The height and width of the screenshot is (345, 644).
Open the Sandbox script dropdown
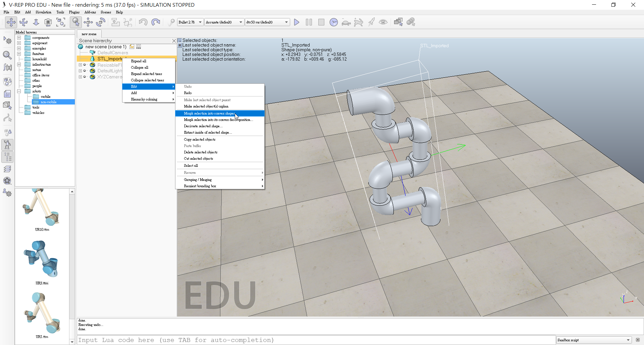(594, 340)
